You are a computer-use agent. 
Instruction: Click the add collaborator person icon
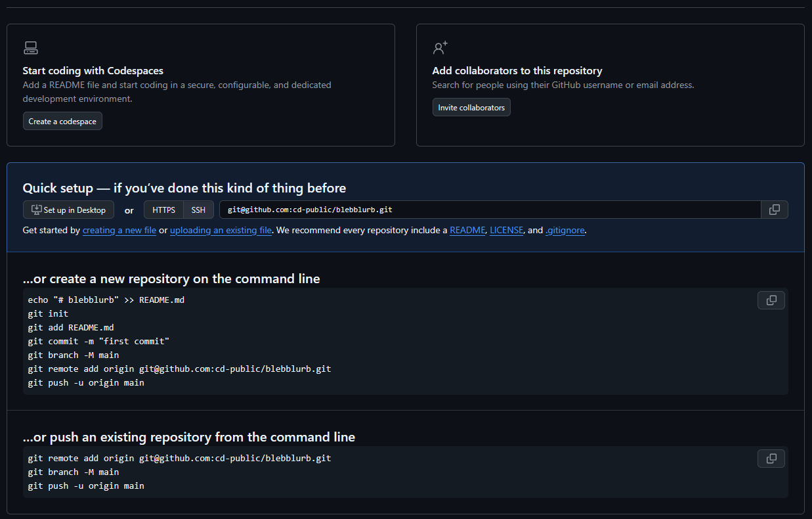(x=440, y=48)
